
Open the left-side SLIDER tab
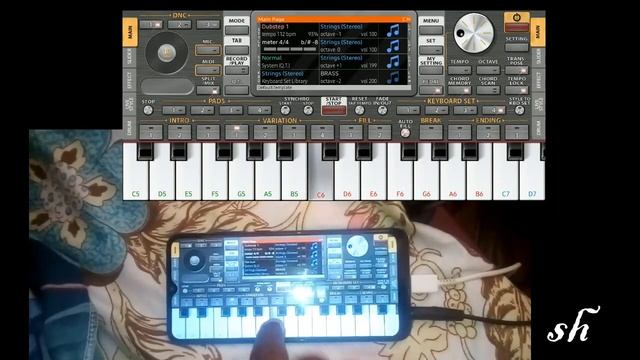coord(130,57)
